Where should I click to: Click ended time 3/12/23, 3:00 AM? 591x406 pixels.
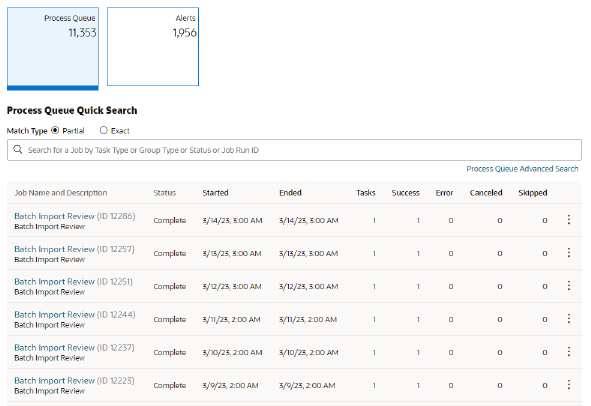pos(309,286)
